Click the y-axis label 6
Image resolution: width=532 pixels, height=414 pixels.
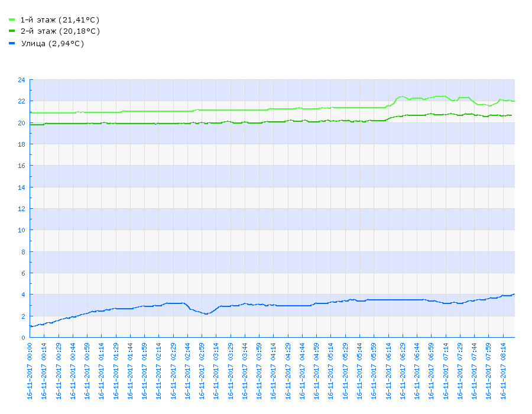point(24,273)
